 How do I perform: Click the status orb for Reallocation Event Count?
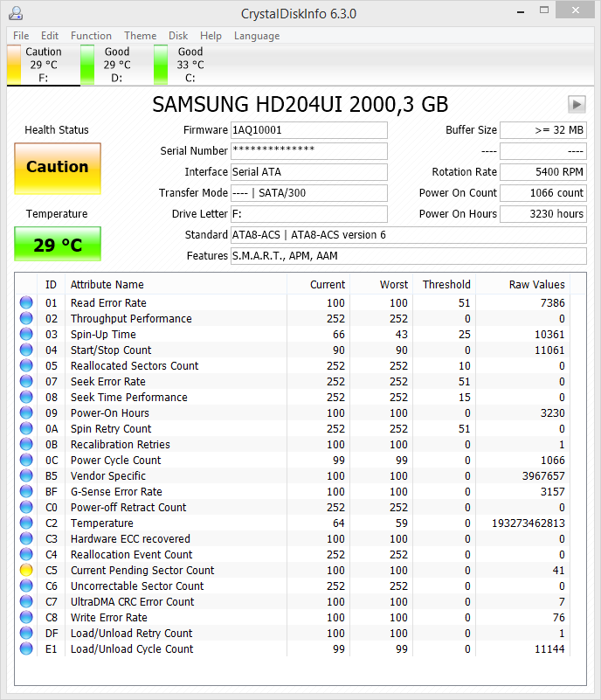coord(26,554)
